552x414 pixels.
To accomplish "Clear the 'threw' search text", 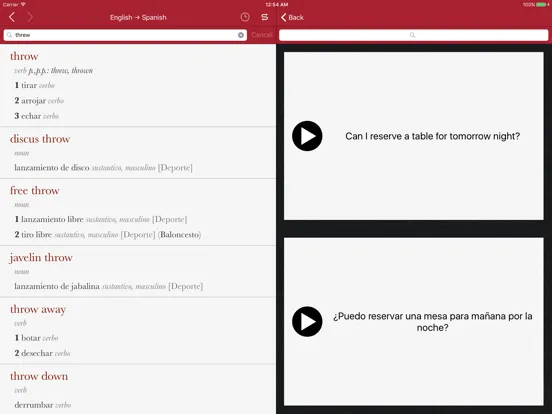I will tap(241, 35).
